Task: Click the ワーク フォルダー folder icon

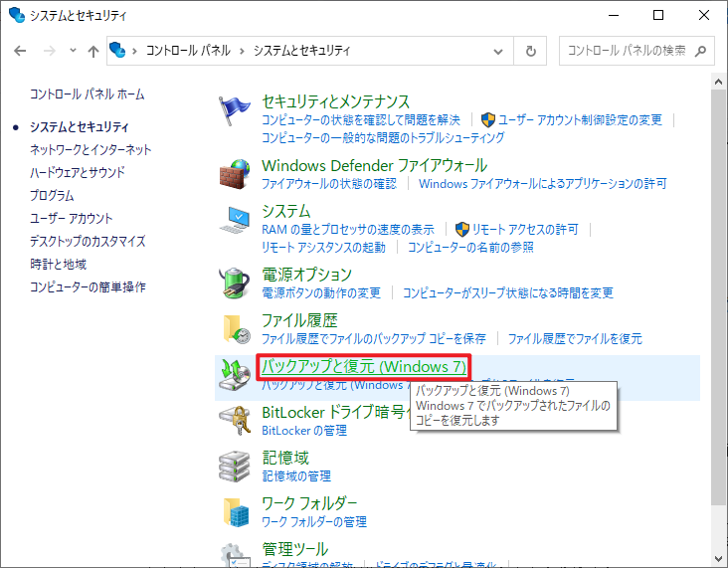Action: pos(236,512)
